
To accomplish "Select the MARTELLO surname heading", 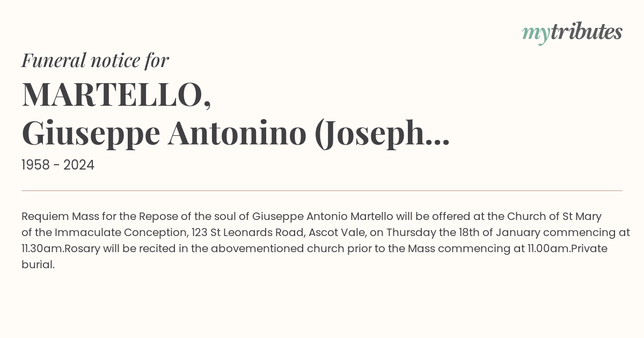I will pos(116,94).
